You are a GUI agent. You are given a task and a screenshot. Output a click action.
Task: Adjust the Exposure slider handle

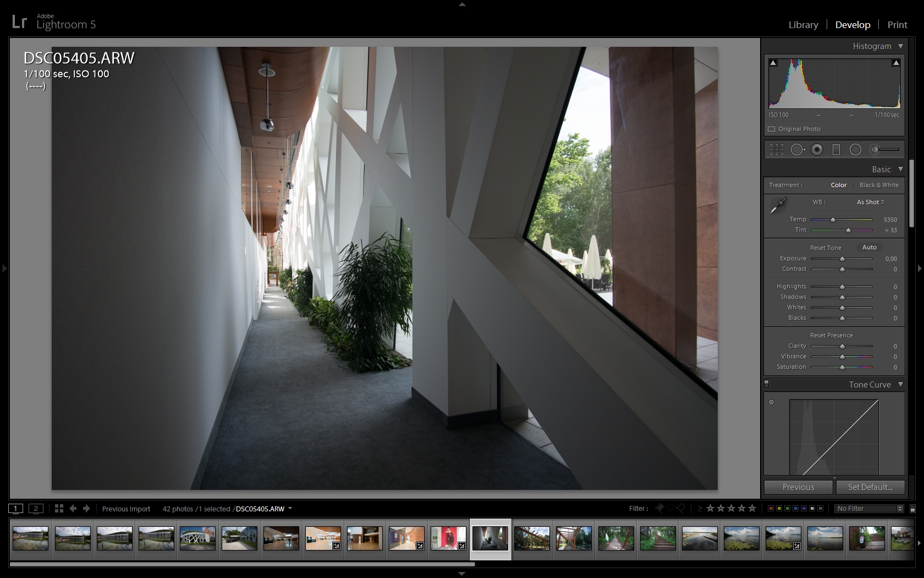tap(842, 259)
